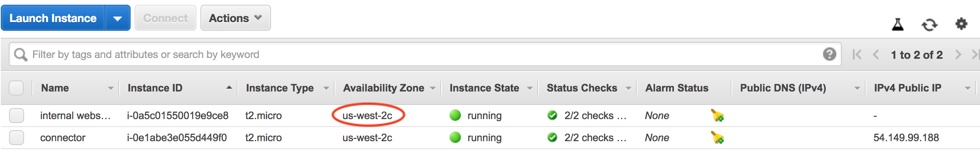The height and width of the screenshot is (168, 980).
Task: Refresh the instance list
Action: coord(929,25)
